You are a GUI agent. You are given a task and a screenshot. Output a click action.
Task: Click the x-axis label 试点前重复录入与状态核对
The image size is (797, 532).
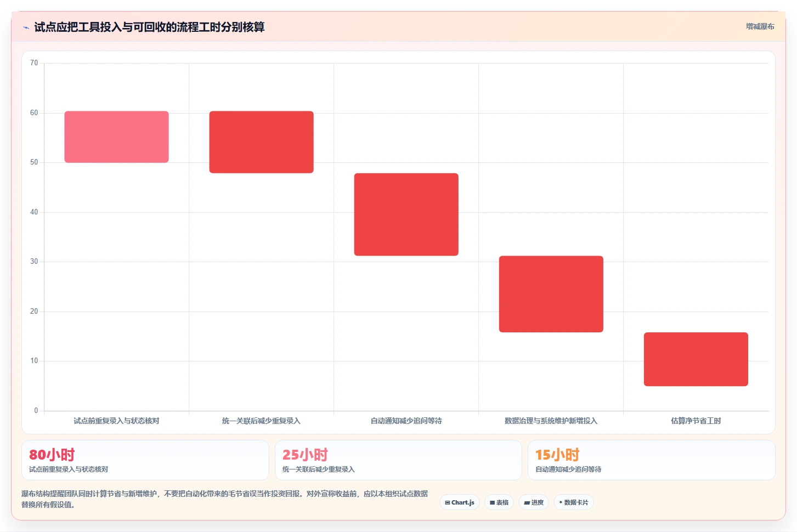[116, 421]
